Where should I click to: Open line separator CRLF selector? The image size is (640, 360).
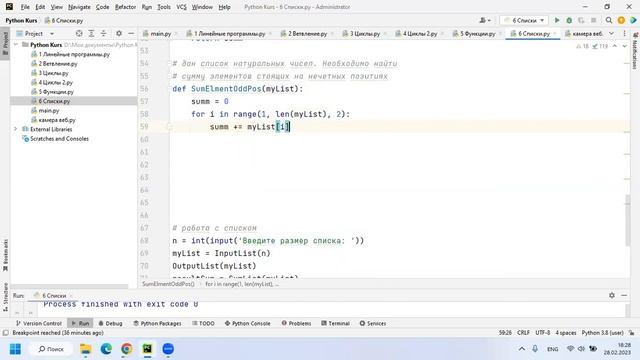pos(523,333)
